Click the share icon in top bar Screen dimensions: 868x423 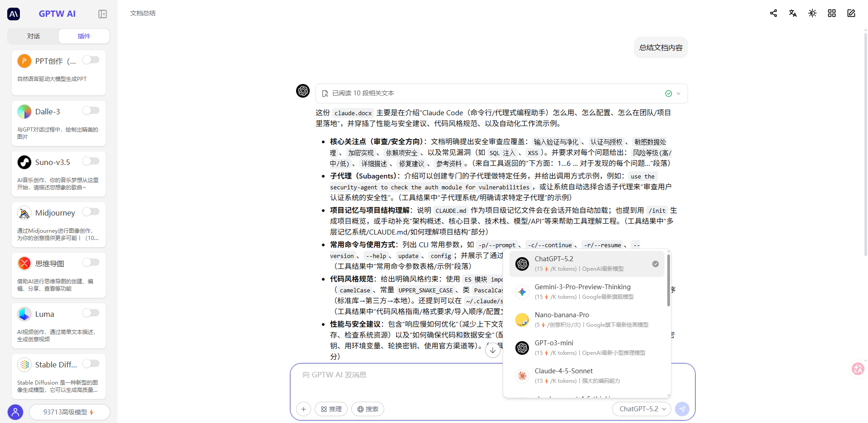coord(774,13)
